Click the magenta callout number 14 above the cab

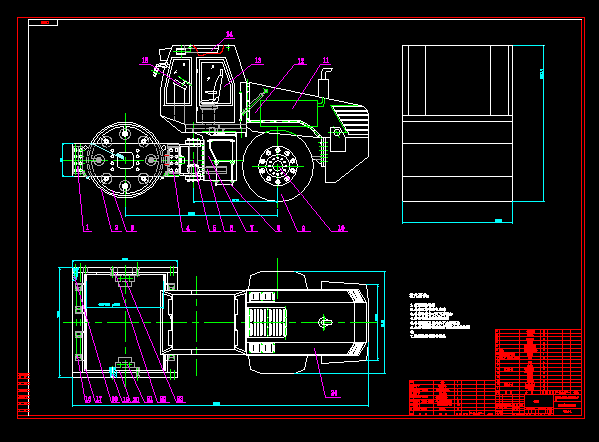click(x=230, y=34)
